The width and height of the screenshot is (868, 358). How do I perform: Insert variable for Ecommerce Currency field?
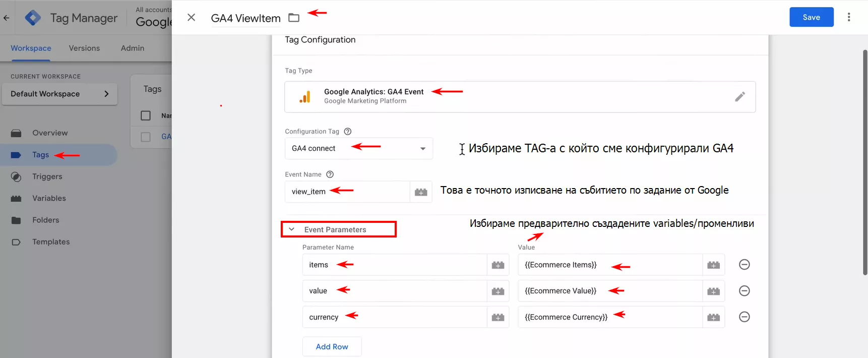(x=713, y=318)
